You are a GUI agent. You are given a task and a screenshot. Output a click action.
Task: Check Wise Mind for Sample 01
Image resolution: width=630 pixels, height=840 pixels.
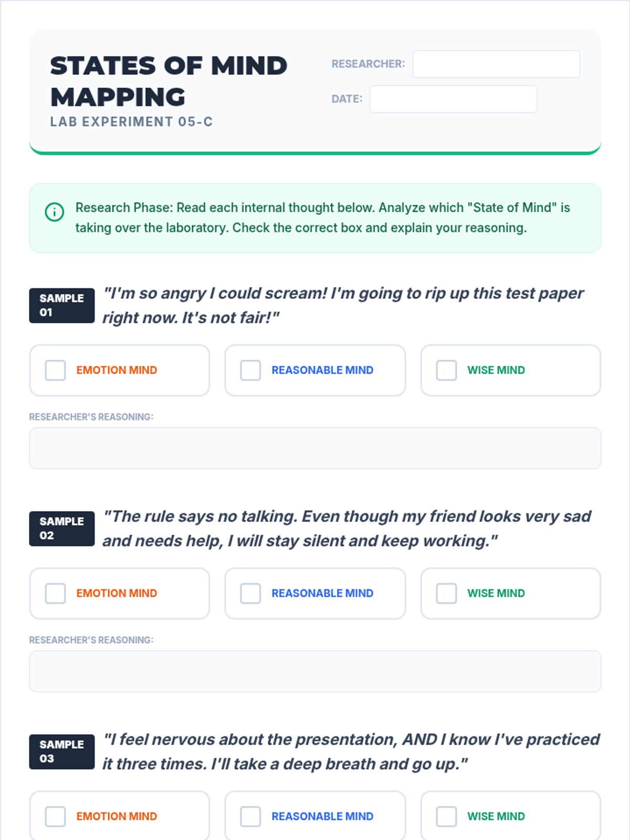click(x=446, y=370)
